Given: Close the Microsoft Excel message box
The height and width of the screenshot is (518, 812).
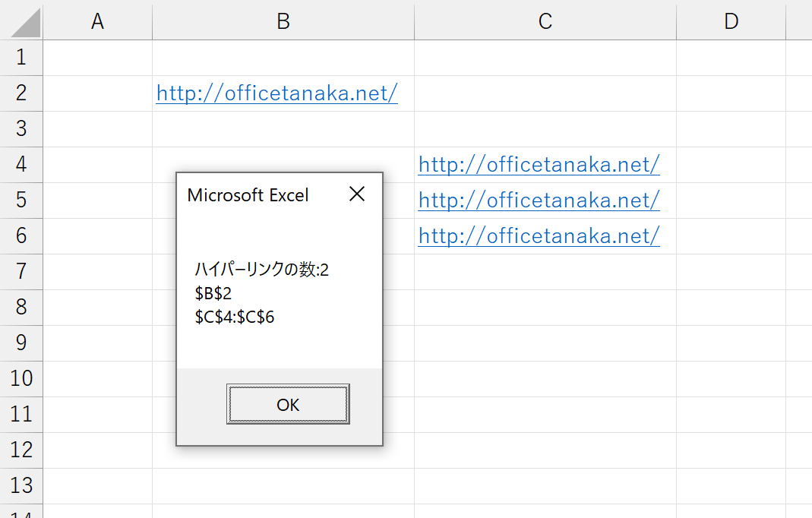Looking at the screenshot, I should tap(357, 194).
